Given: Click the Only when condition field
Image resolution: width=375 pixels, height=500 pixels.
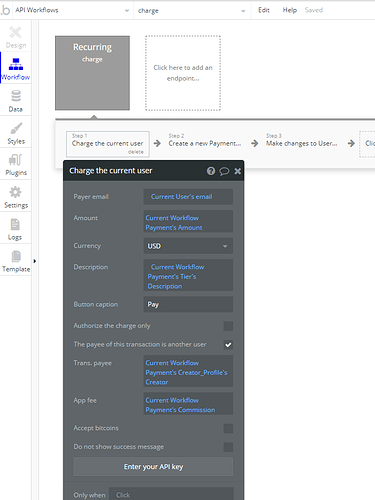Looking at the screenshot, I should [x=171, y=495].
